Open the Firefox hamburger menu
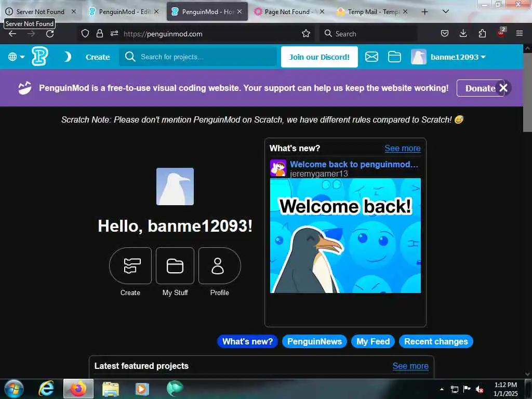 pyautogui.click(x=520, y=34)
